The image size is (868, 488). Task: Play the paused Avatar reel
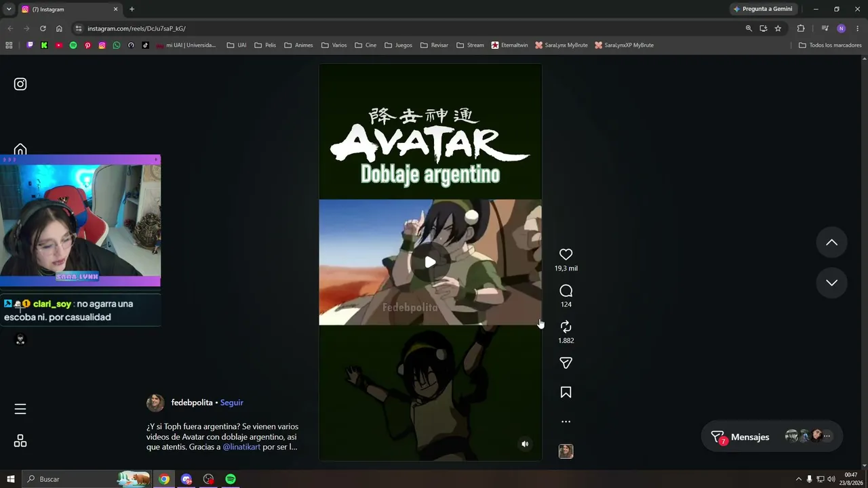tap(430, 262)
